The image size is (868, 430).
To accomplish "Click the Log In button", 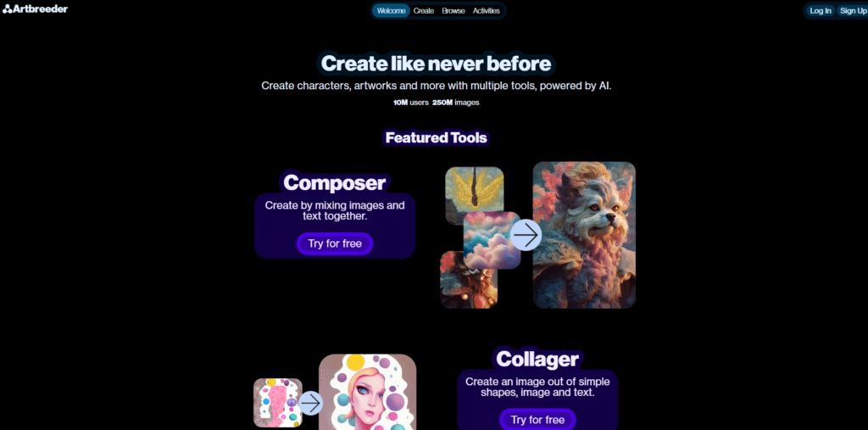I will (x=821, y=10).
